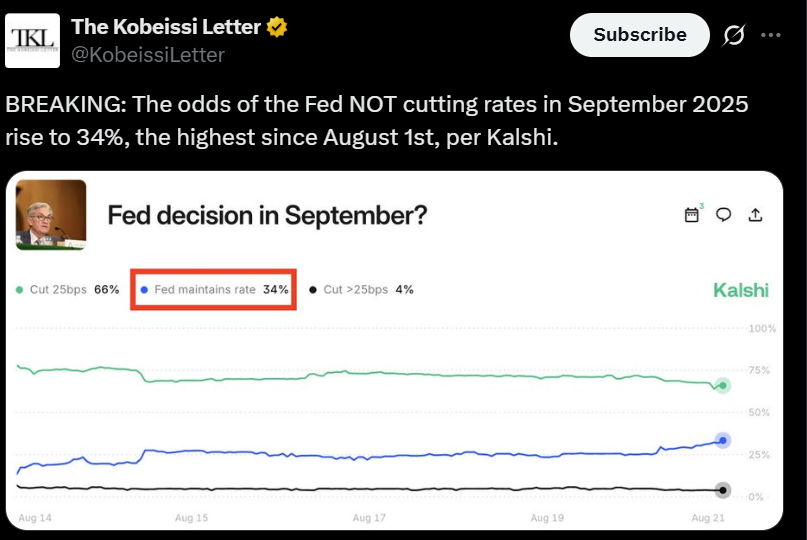Click the Fed decision in September title

(x=267, y=215)
